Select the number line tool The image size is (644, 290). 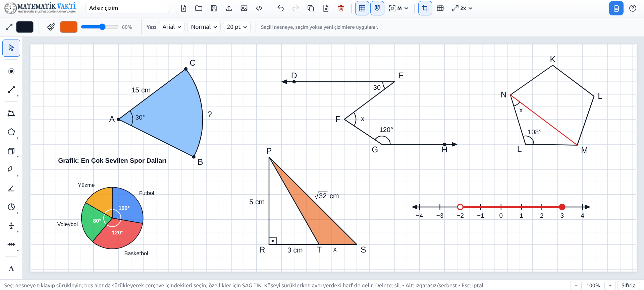coord(11,244)
